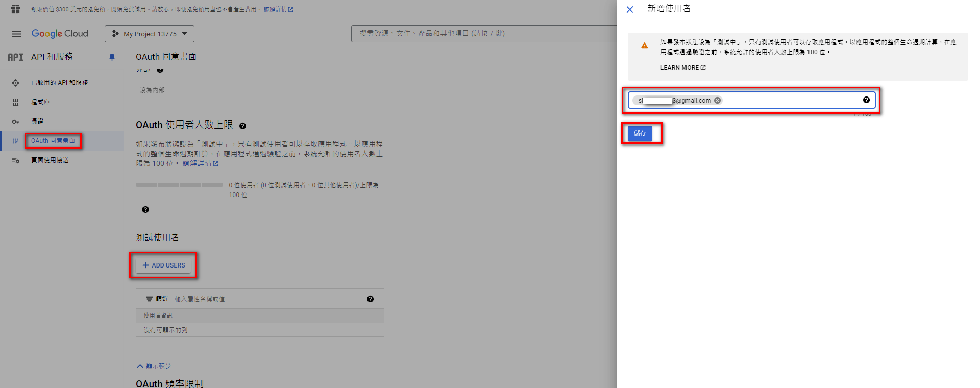
Task: Click the gift icon in free-trial banner
Action: click(x=16, y=9)
